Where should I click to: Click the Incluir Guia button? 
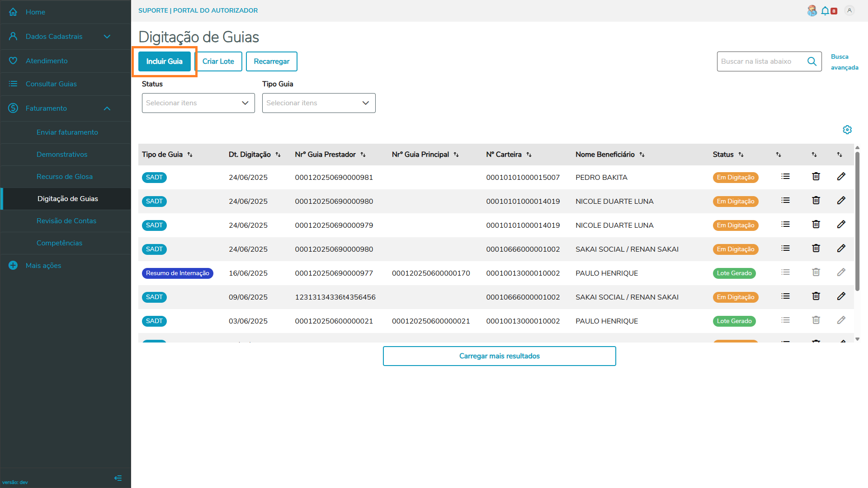coord(164,61)
